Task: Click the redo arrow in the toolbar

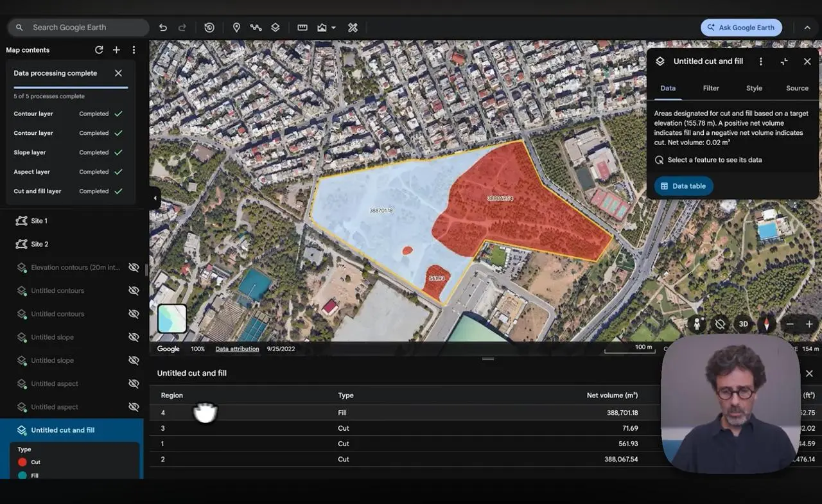Action: (x=182, y=28)
